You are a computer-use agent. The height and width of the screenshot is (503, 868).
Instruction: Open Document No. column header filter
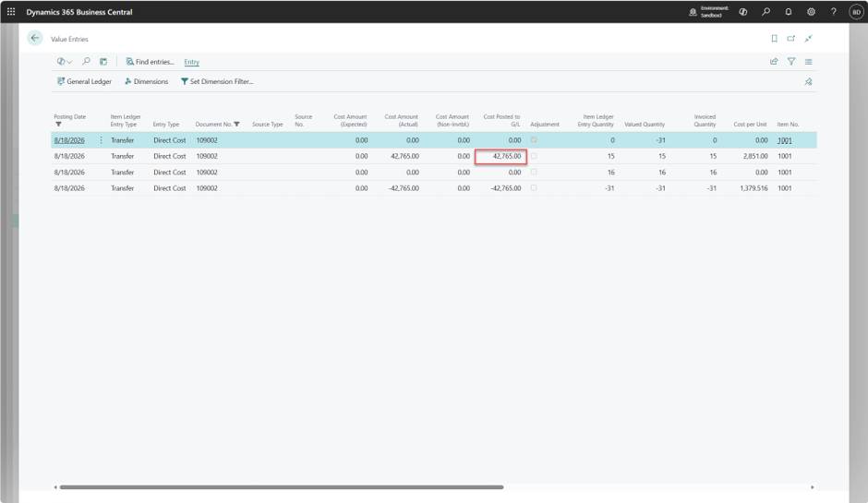pos(237,124)
